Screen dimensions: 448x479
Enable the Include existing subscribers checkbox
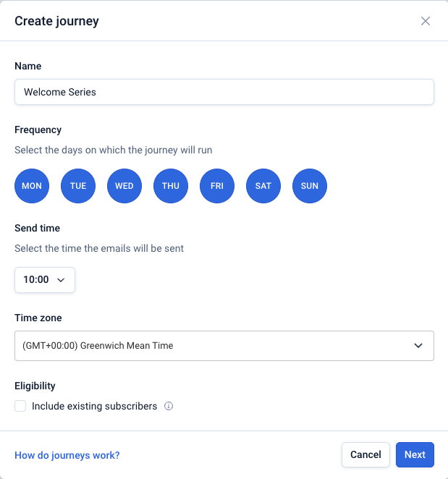coord(20,407)
